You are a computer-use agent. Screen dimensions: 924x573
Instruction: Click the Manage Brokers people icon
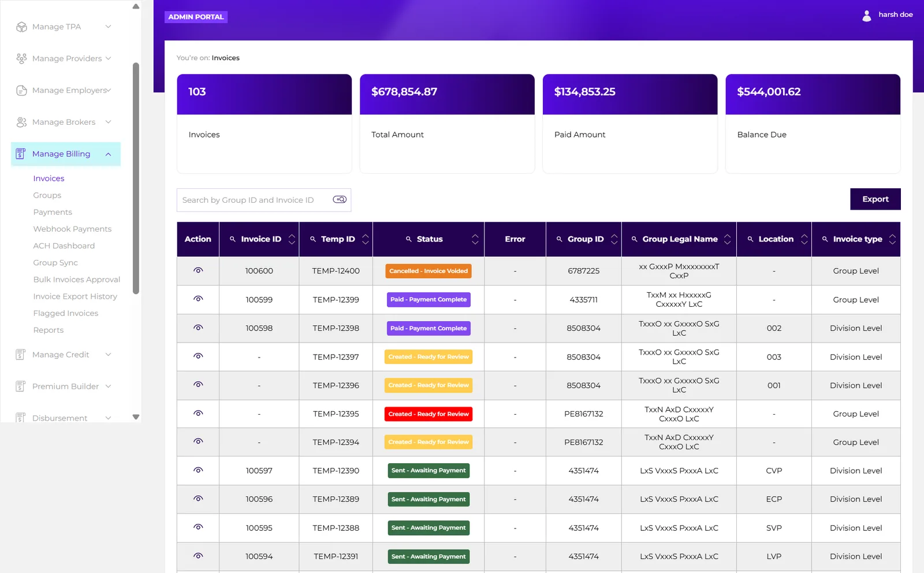pos(21,122)
